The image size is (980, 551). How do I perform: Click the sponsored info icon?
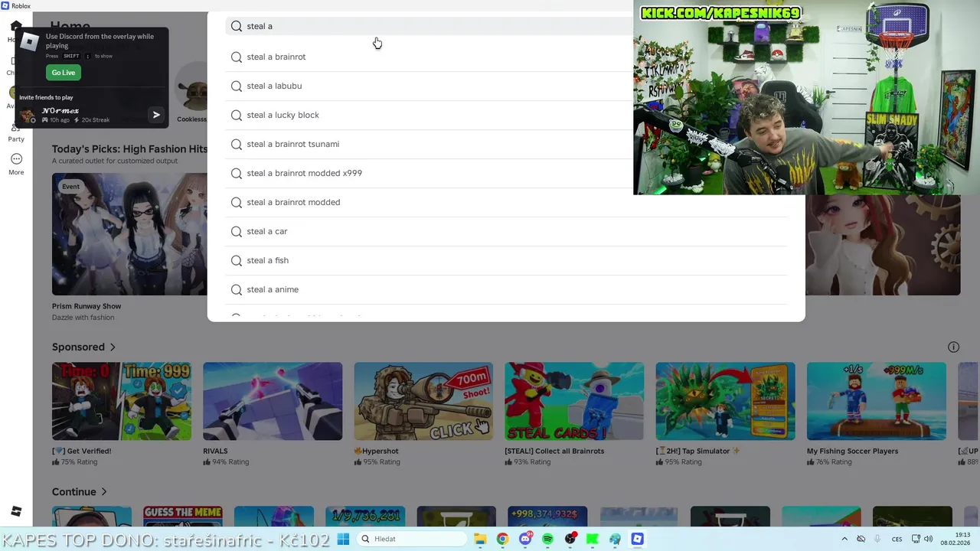click(953, 347)
